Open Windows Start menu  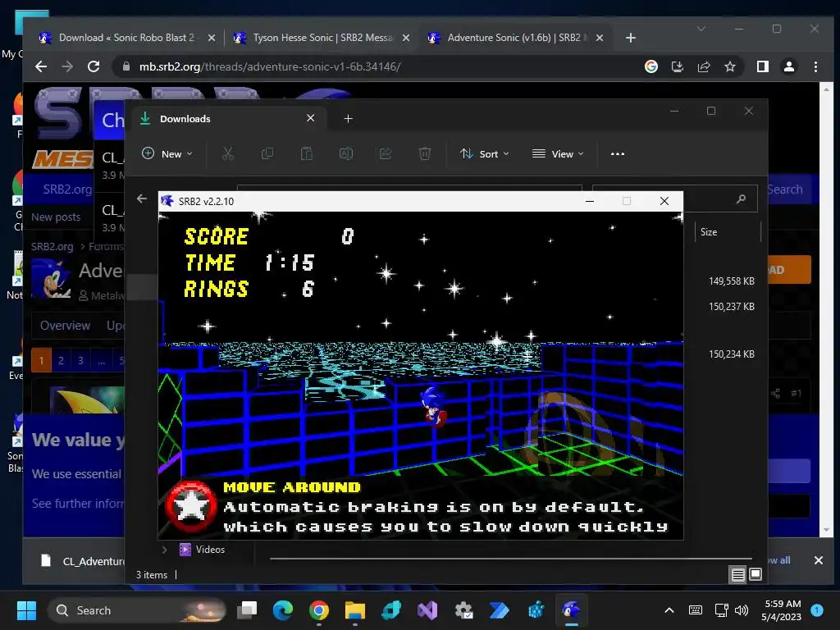tap(26, 610)
